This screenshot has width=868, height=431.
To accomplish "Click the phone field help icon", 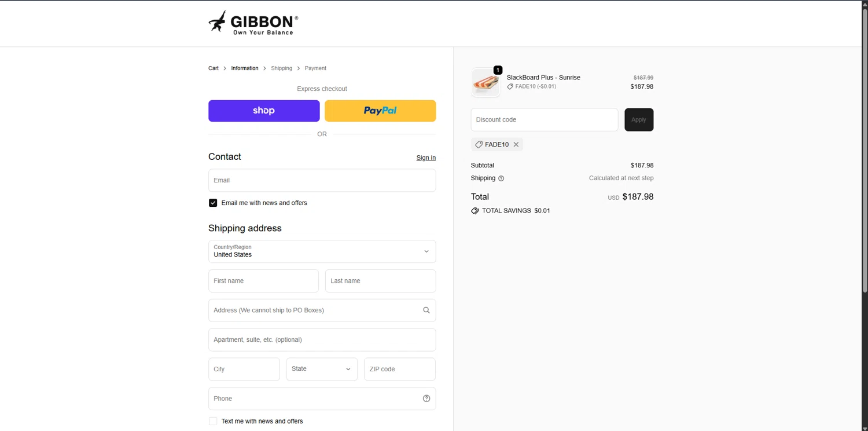I will [426, 399].
